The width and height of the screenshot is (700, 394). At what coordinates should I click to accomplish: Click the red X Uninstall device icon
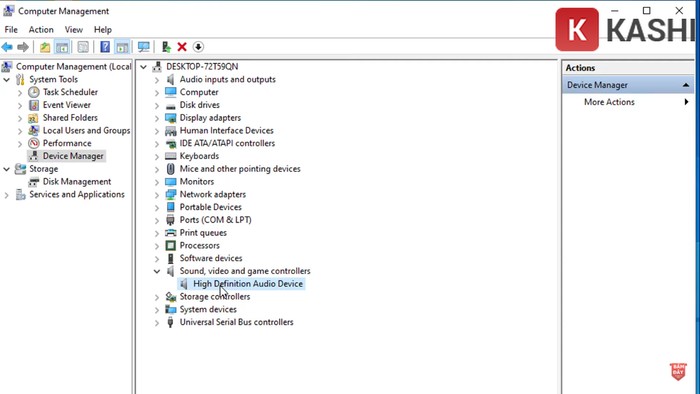pos(182,47)
